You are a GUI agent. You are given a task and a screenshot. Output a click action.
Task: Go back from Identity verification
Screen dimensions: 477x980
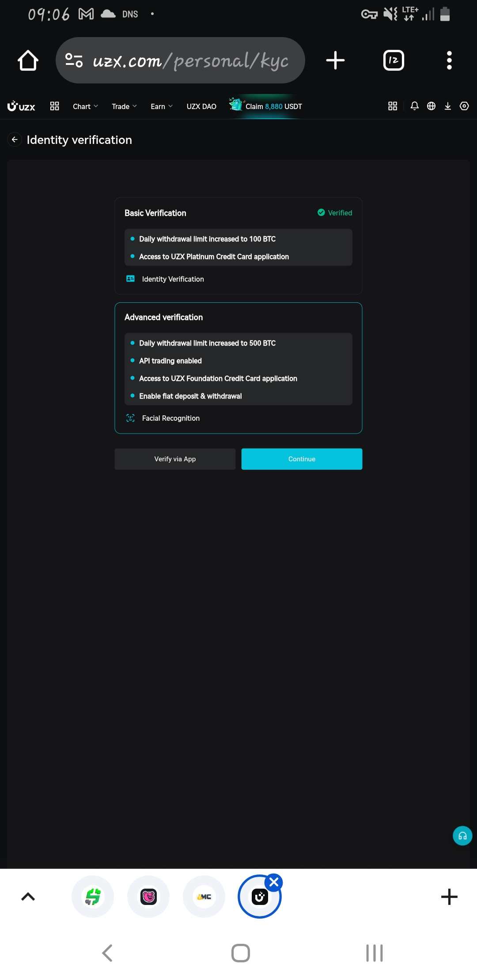[15, 139]
